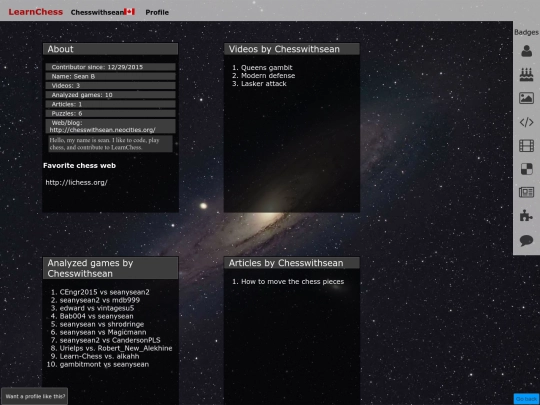Open game edward vs vintagesu5
Image resolution: width=540 pixels, height=405 pixels.
[97, 308]
